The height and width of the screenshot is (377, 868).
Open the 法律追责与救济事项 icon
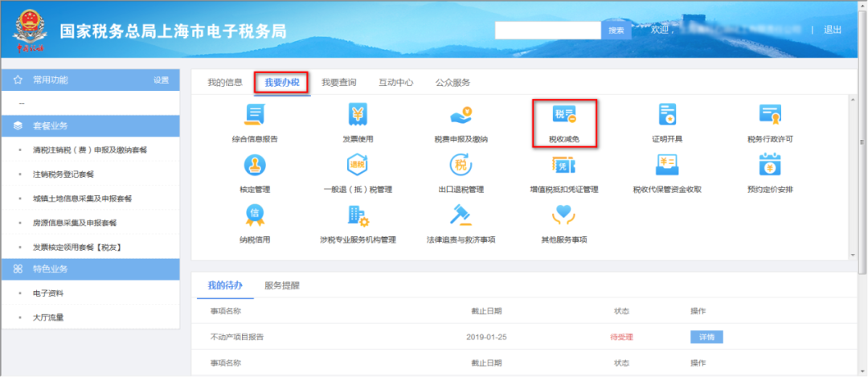(461, 215)
